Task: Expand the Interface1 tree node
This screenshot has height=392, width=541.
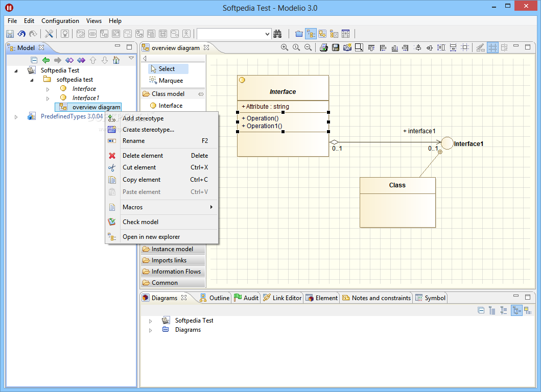Action: coord(48,99)
